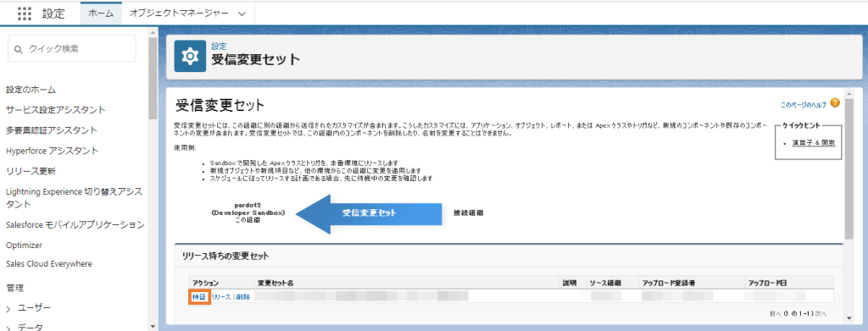The height and width of the screenshot is (331, 868).
Task: Open 多要素認証アシスタント in the sidebar
Action: pos(52,130)
